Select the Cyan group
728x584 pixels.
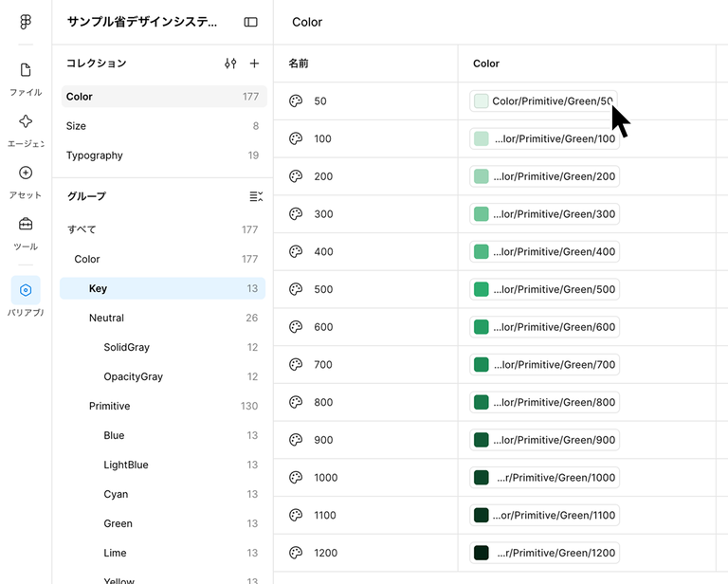tap(162, 494)
